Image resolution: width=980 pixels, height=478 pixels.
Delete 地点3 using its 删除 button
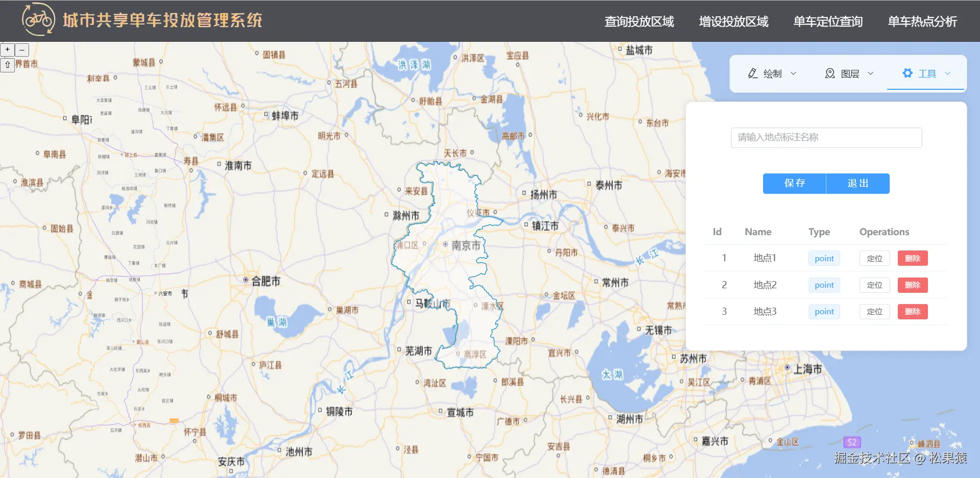912,311
